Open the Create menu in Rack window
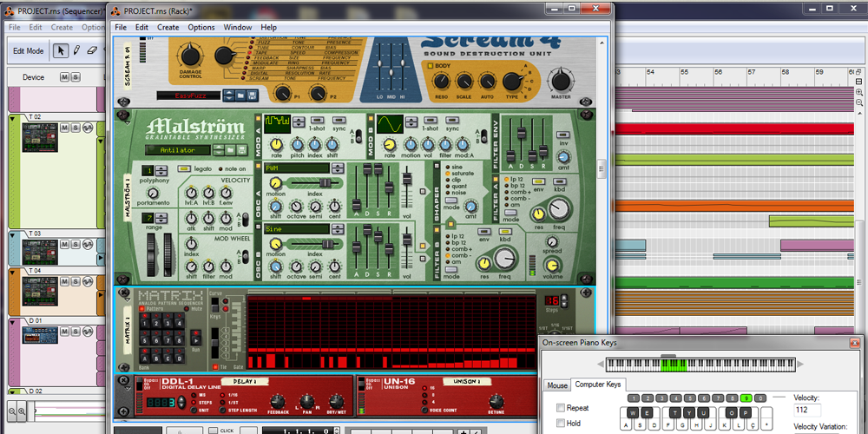Viewport: 868px width, 434px height. 168,27
